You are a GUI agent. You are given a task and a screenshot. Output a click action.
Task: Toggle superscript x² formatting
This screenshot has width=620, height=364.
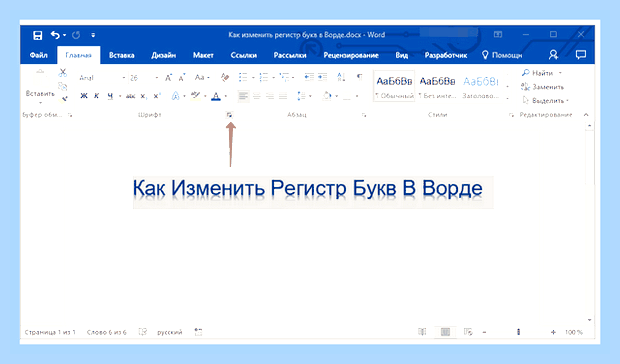click(157, 96)
